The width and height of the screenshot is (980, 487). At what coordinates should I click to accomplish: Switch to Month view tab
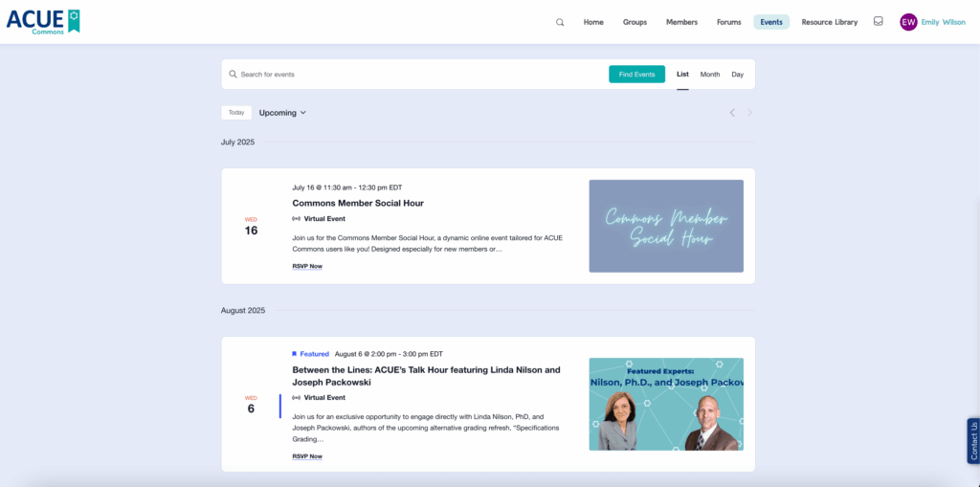(x=709, y=75)
